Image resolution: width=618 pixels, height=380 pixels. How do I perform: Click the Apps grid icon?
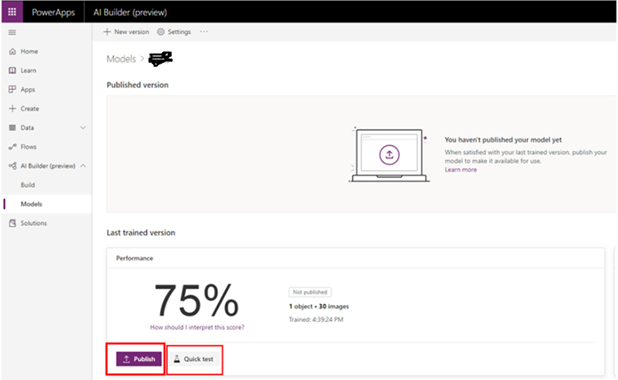coord(13,89)
